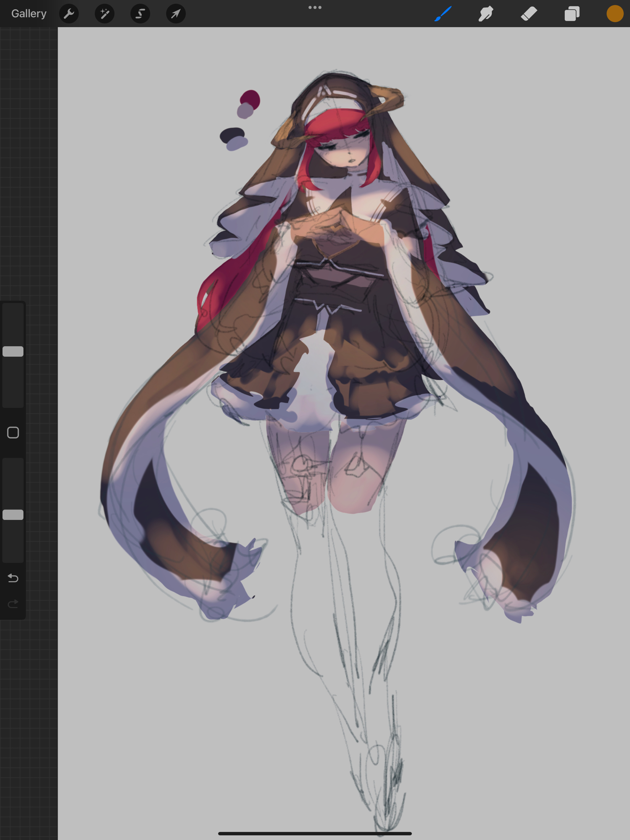
Task: Tap the dark navy color blob on canvas
Action: (x=231, y=135)
